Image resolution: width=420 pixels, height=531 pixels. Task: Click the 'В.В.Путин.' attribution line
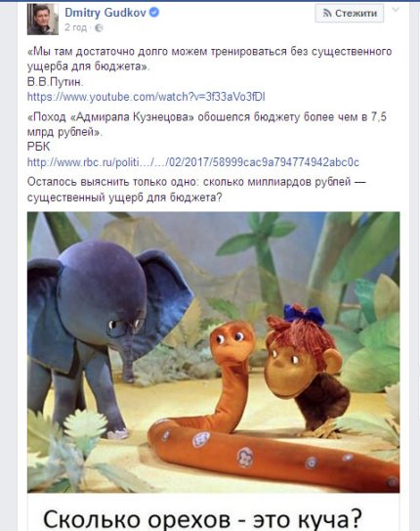[55, 81]
